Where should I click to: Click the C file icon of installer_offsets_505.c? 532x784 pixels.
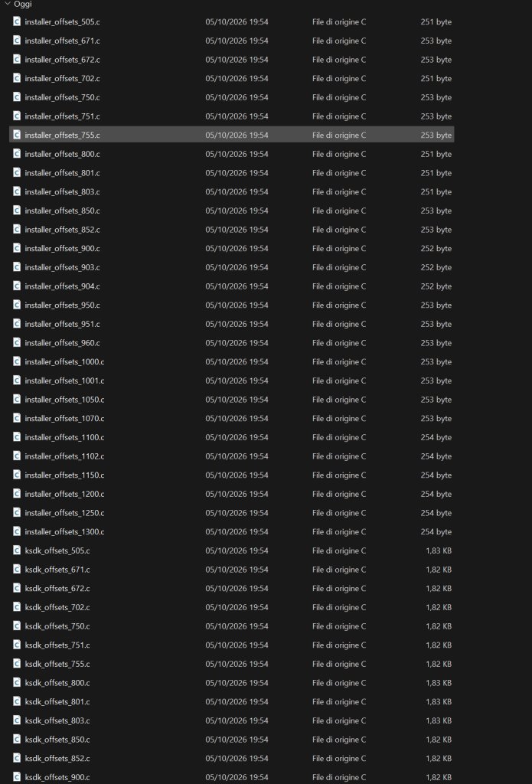click(x=17, y=21)
